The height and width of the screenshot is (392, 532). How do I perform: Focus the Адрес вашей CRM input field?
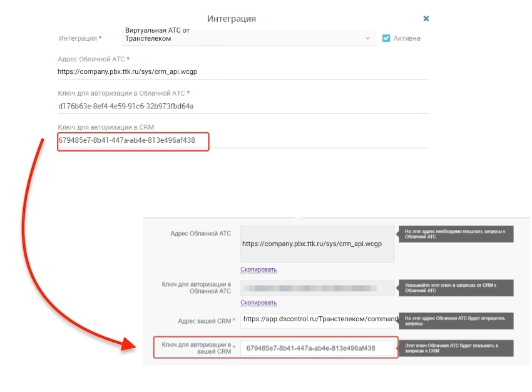click(x=319, y=319)
